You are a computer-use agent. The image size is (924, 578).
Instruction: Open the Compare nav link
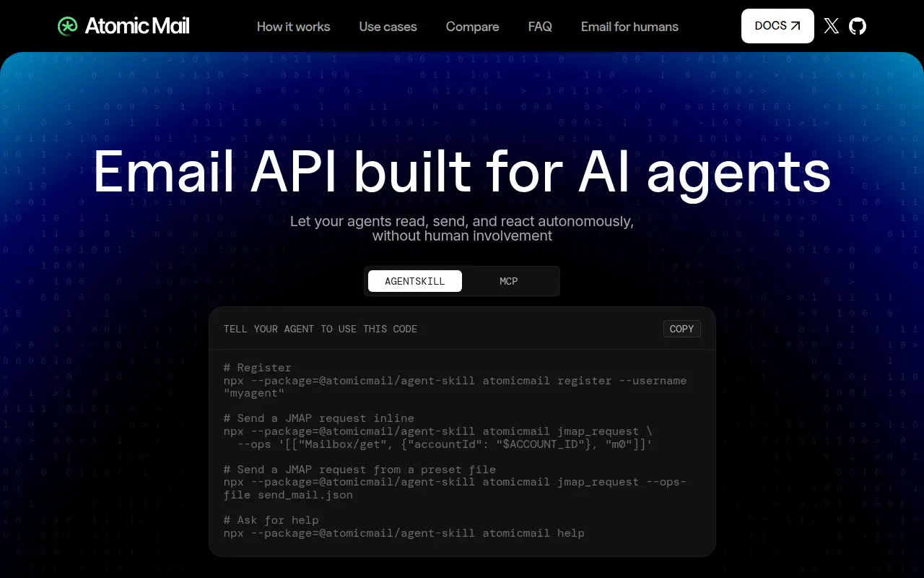[472, 27]
